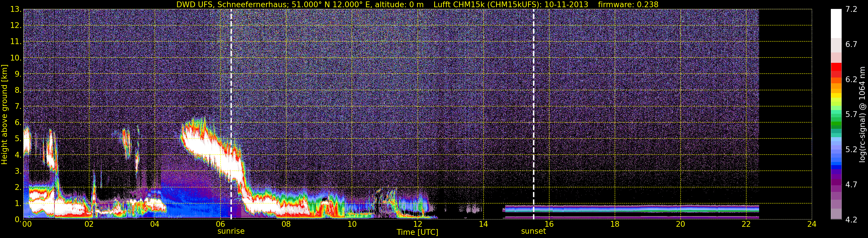868x238 pixels.
Task: Click the time axis tick '18'
Action: click(x=614, y=224)
